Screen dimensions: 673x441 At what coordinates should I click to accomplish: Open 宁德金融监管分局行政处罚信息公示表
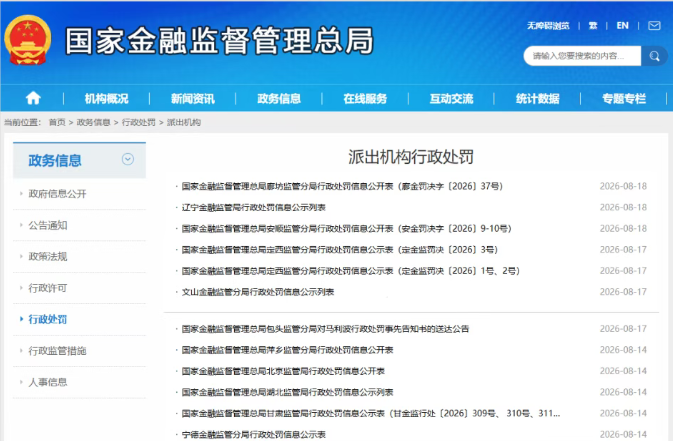(x=254, y=435)
